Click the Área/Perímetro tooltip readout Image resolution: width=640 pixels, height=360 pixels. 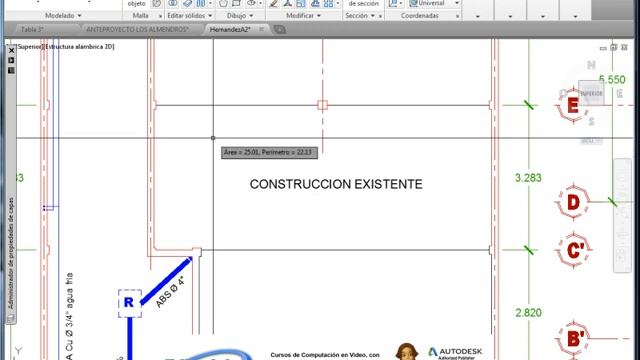click(269, 153)
